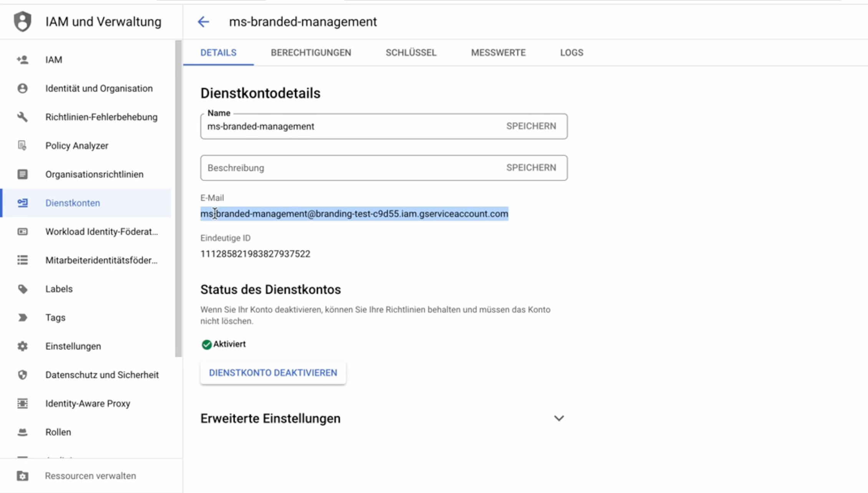Open the Logs tab
Screen dimensions: 868x493
coord(571,53)
